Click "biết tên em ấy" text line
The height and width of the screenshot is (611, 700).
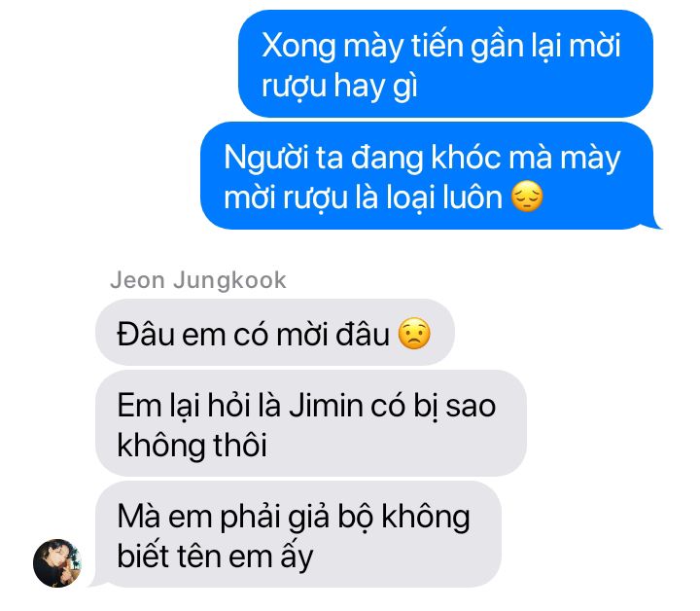coord(215,557)
